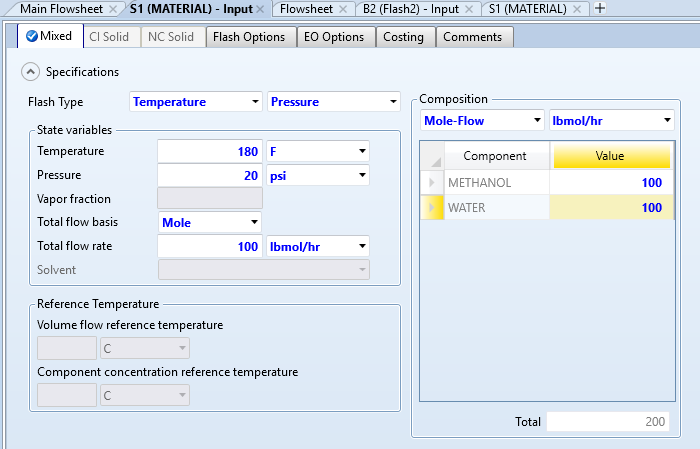700x449 pixels.
Task: Click the Total flow rate field 100
Action: [209, 246]
